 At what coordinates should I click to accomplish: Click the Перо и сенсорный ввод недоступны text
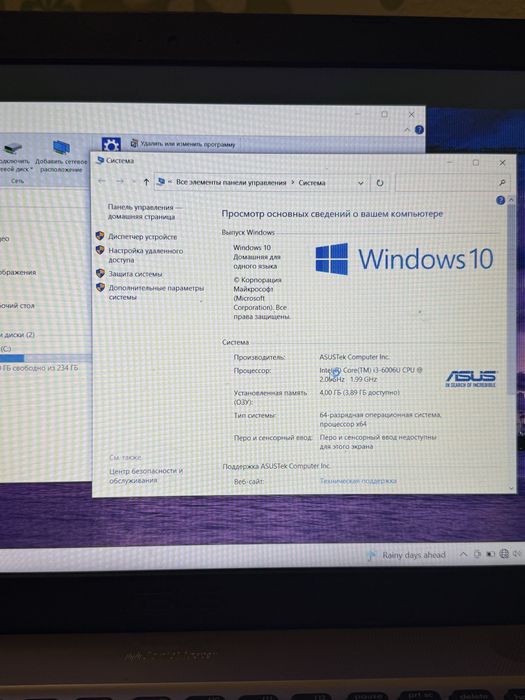click(x=378, y=442)
